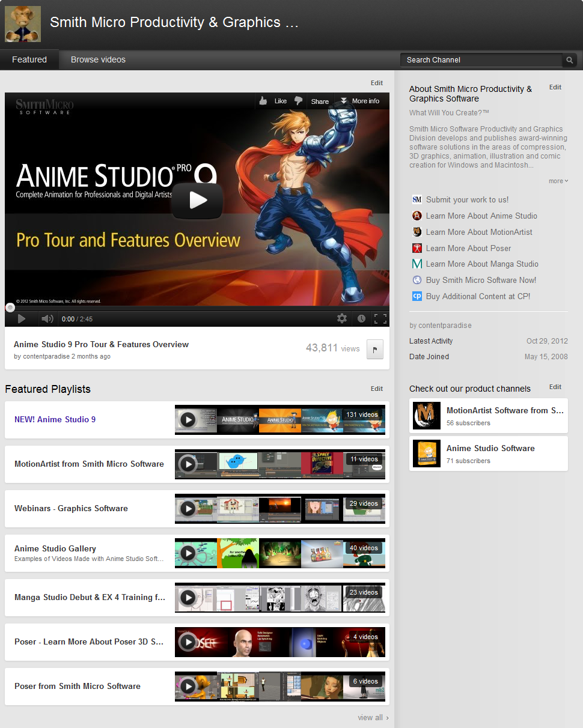Click the 131 videos badge

[x=362, y=414]
